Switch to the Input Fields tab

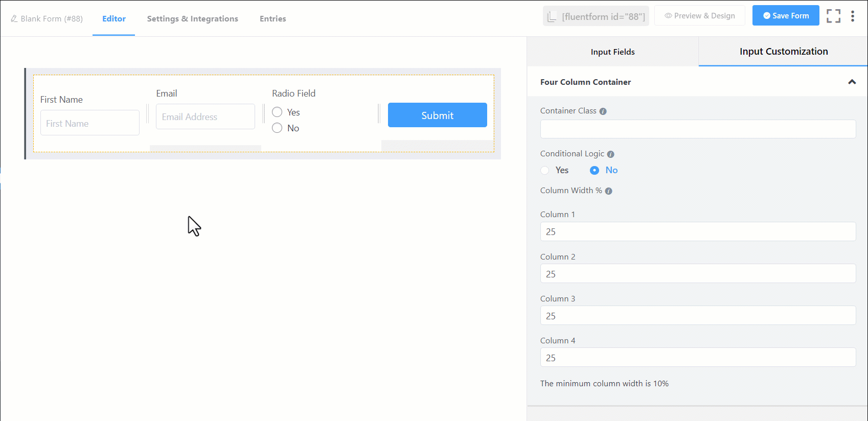(x=612, y=52)
